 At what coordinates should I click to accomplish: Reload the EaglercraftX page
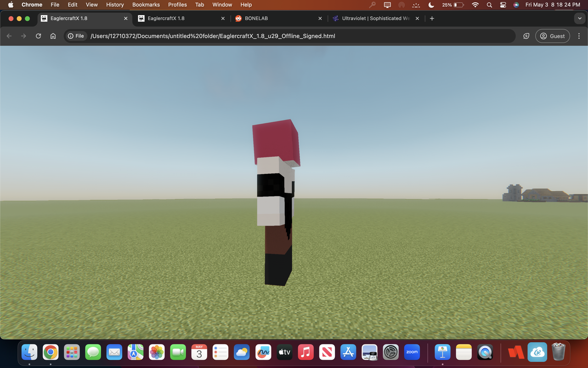[38, 36]
